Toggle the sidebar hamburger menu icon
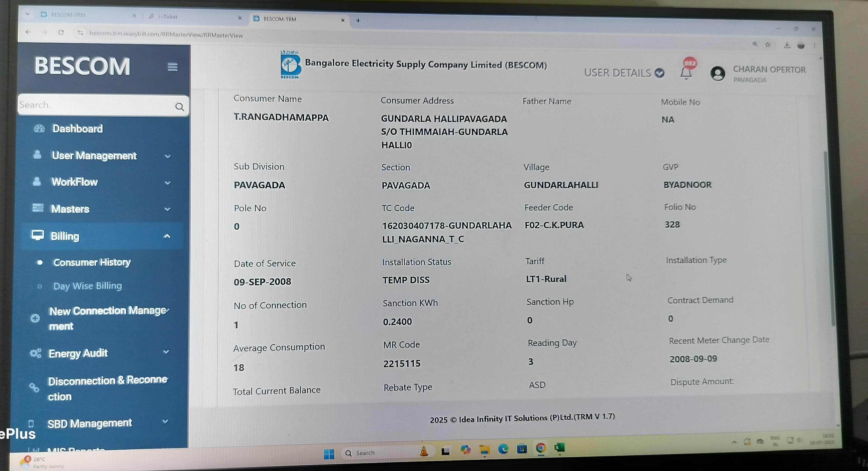 pyautogui.click(x=173, y=67)
